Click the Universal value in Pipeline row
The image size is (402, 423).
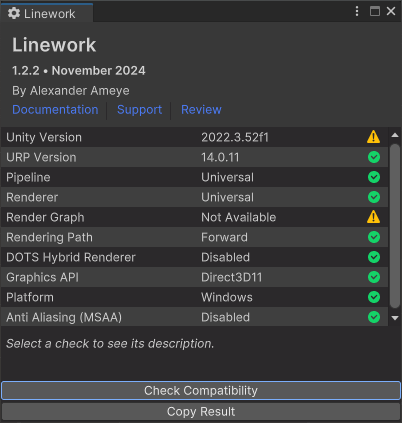[227, 177]
